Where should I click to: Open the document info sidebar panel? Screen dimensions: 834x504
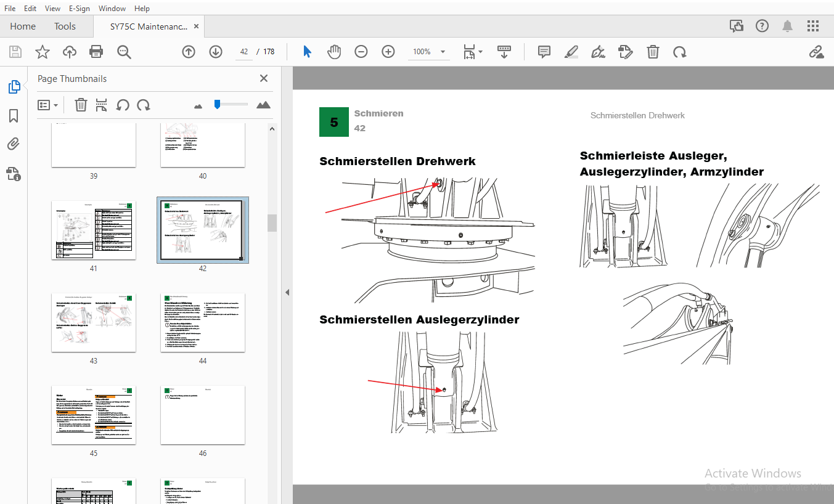pos(14,174)
